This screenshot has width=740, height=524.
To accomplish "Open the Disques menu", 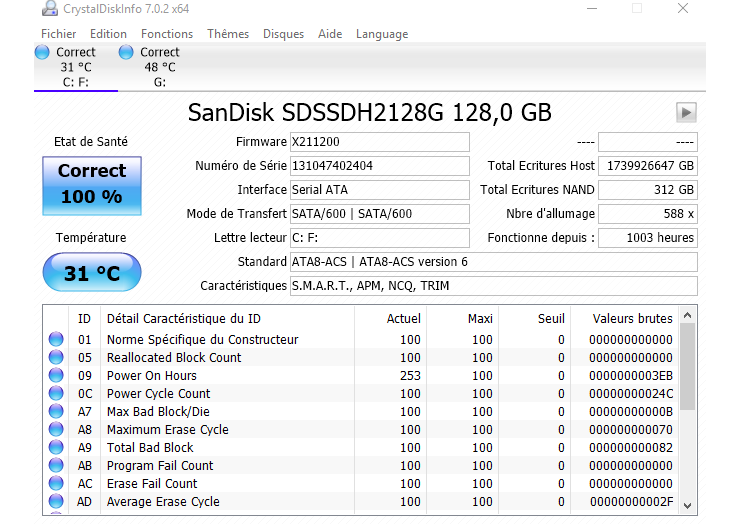I will (x=284, y=34).
